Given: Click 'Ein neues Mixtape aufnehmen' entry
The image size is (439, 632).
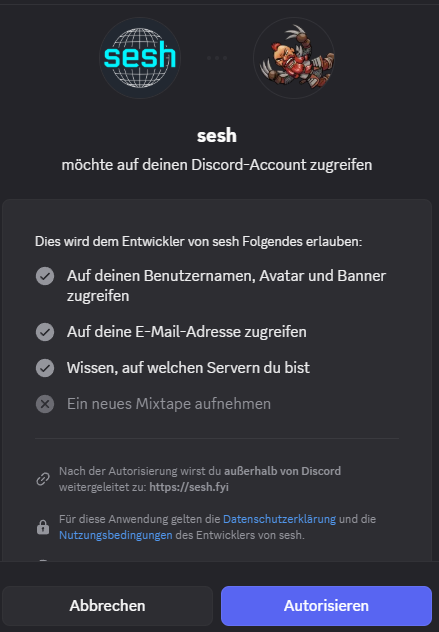Looking at the screenshot, I should (169, 404).
